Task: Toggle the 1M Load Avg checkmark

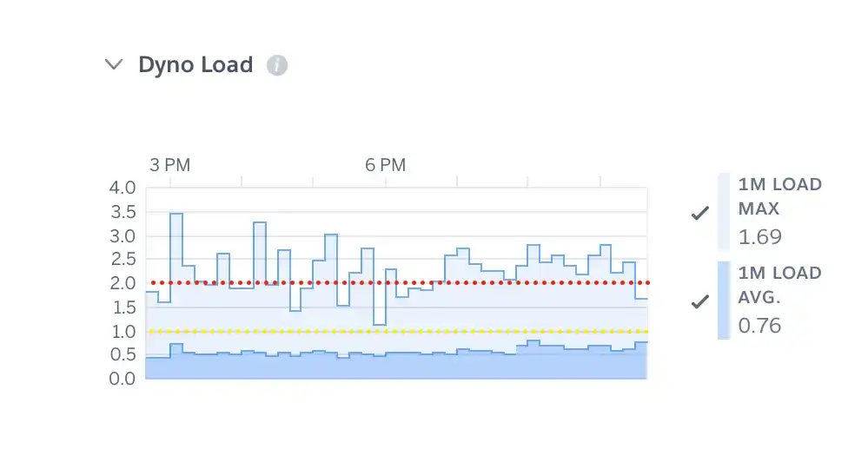Action: pos(699,302)
